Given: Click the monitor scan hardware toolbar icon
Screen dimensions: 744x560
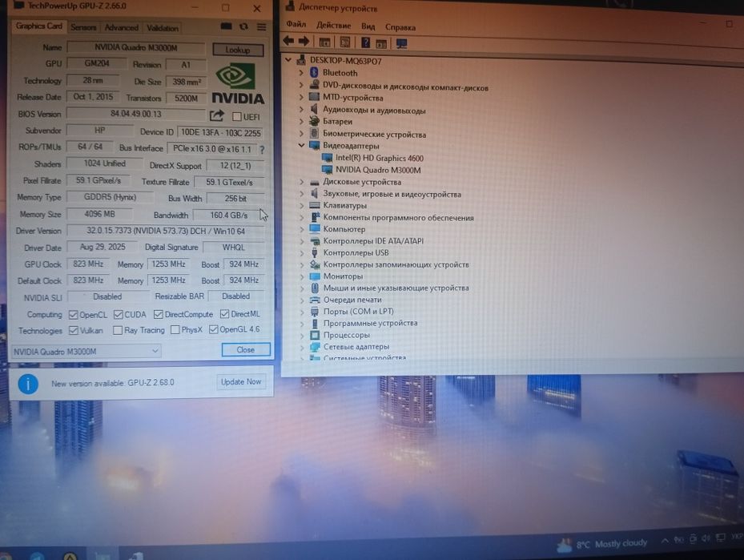Looking at the screenshot, I should coord(402,43).
